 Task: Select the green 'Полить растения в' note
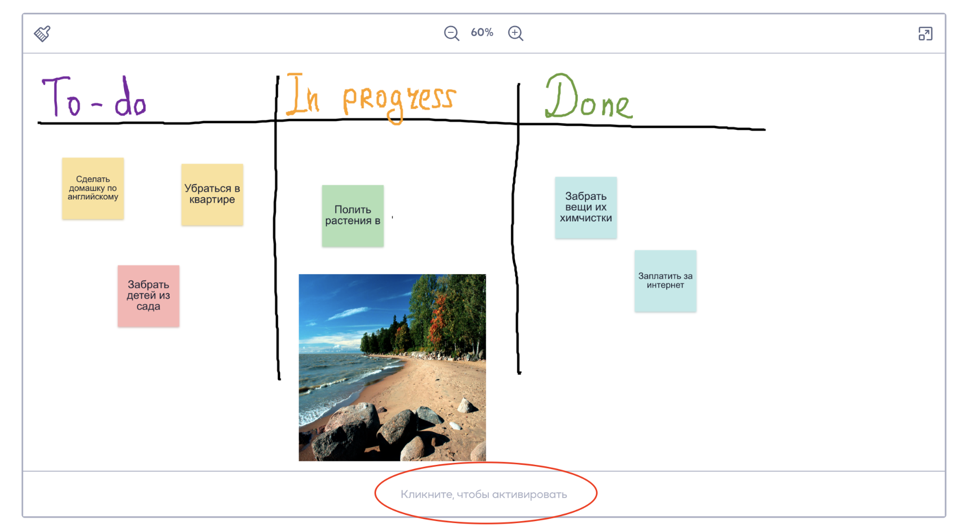353,216
